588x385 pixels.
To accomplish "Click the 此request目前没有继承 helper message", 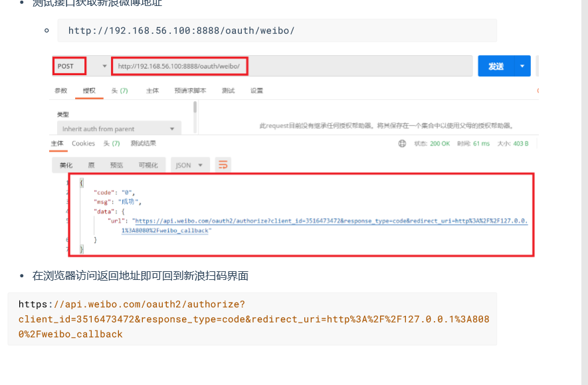I will 387,125.
